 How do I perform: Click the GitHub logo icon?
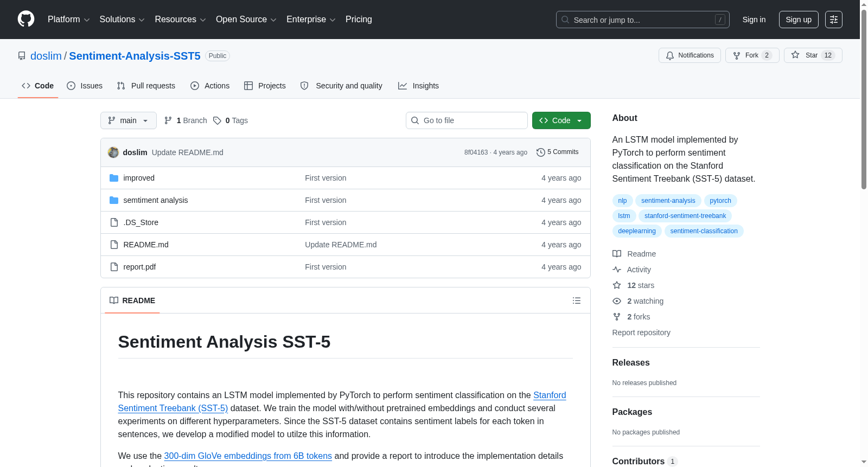click(x=26, y=19)
